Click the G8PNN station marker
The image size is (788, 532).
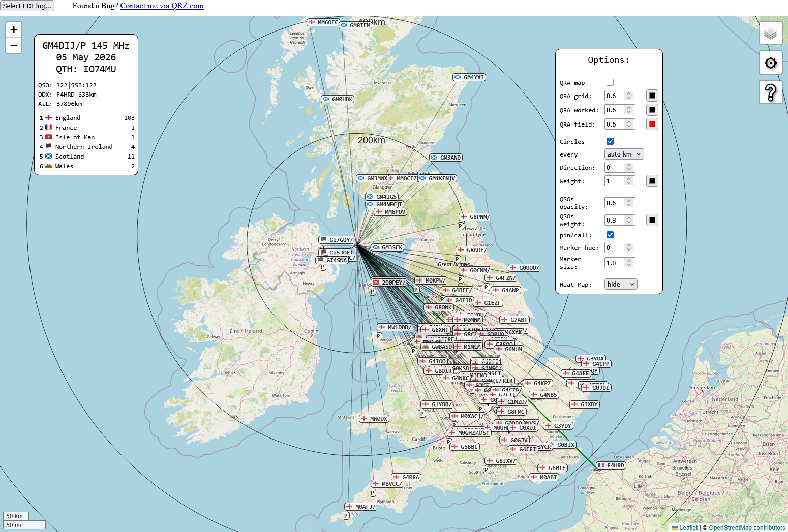point(475,217)
